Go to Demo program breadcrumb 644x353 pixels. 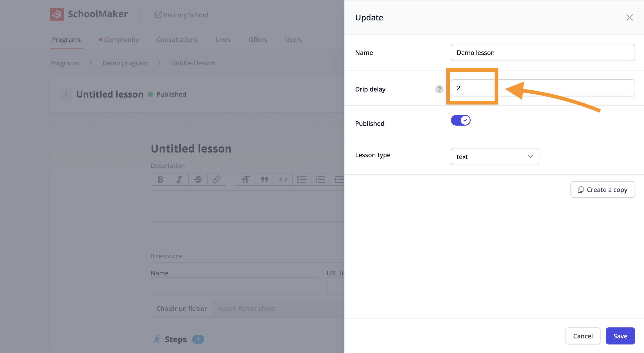(x=125, y=63)
